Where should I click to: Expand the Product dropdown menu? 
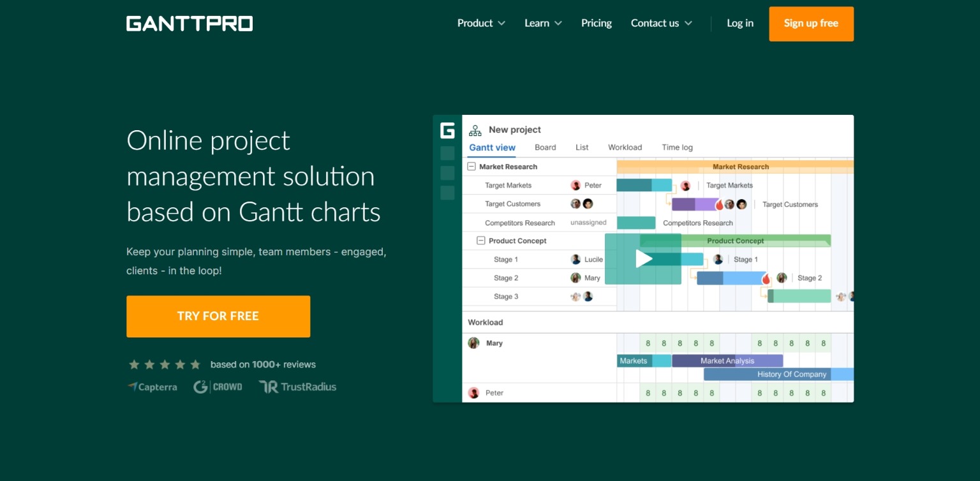(481, 23)
